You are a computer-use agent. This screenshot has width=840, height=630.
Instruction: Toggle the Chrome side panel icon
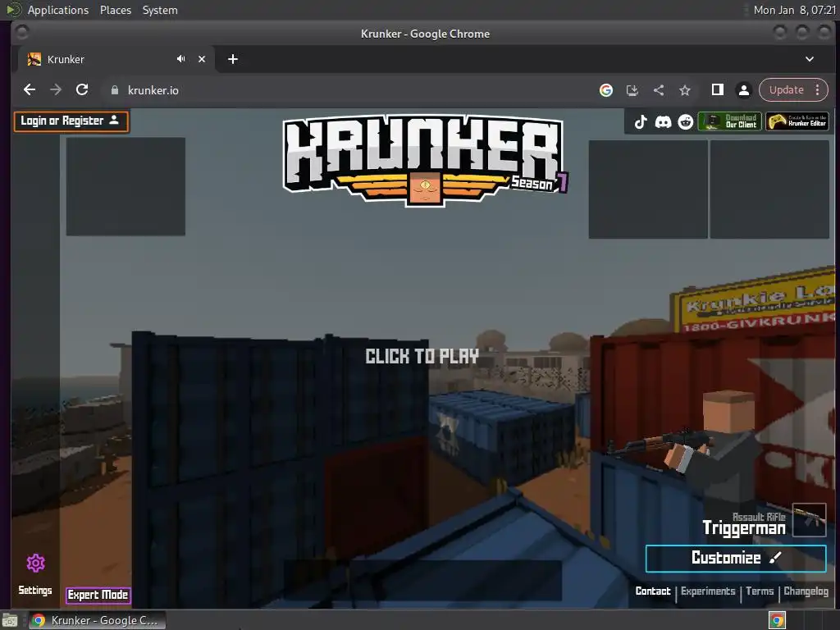(717, 90)
